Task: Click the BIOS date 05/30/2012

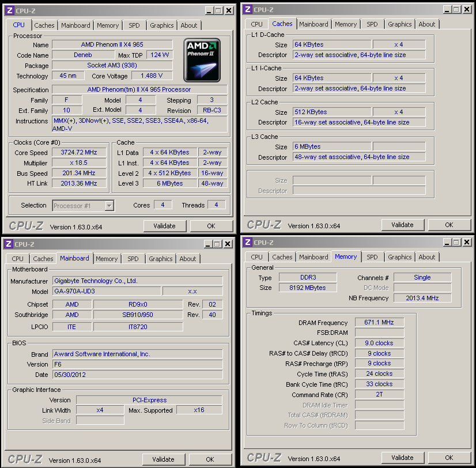Action: tap(138, 375)
